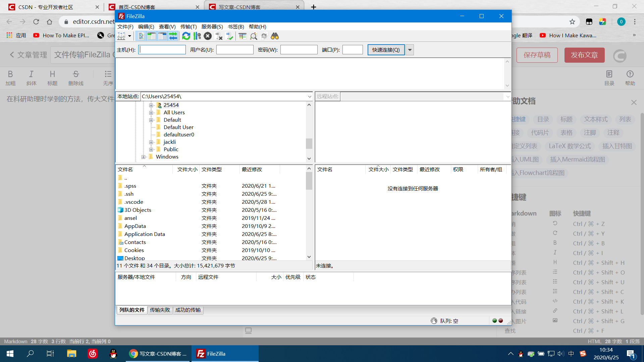Viewport: 644px width, 362px height.
Task: Click the bold 加粗 icon in CSDN editor
Action: (x=10, y=78)
